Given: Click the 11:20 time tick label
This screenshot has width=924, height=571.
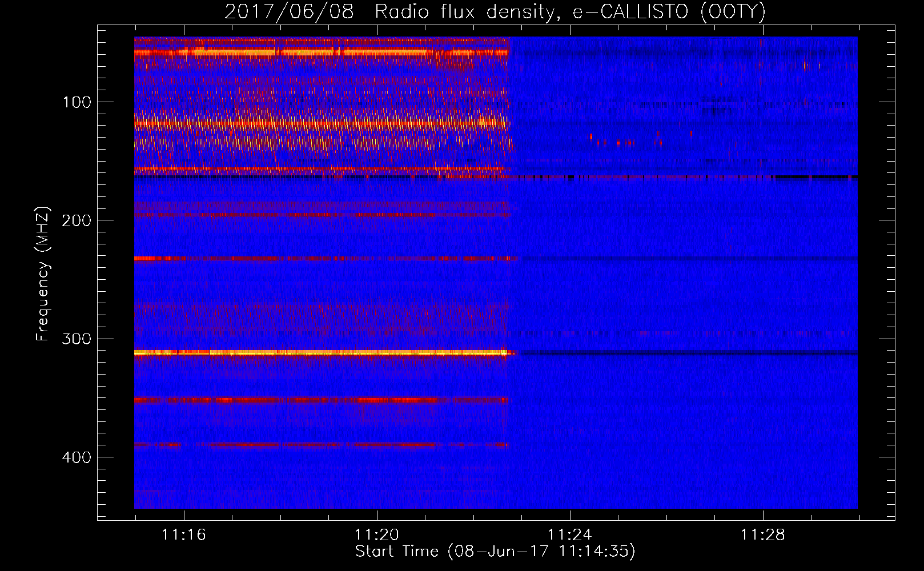Looking at the screenshot, I should coord(377,535).
